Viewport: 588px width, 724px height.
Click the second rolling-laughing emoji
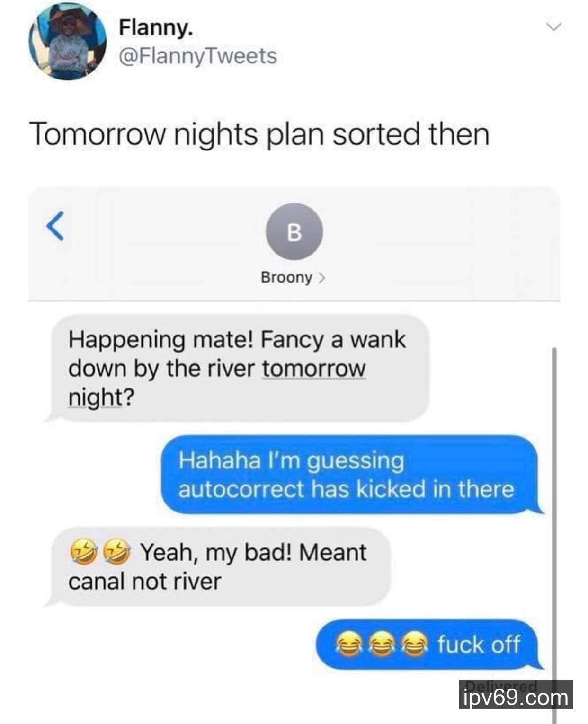(116, 552)
